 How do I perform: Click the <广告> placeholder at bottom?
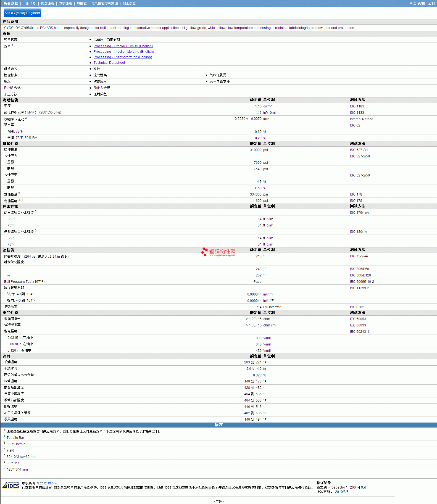point(218,502)
